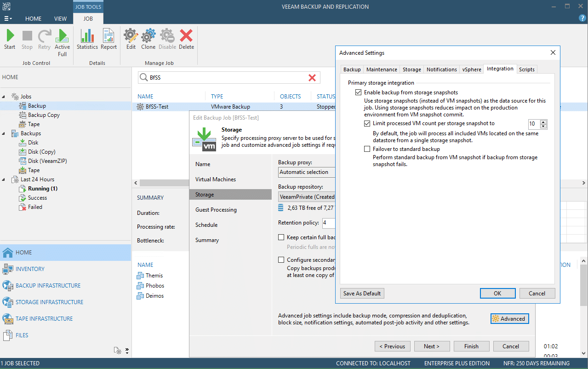Disable 'Enable backup from storage snapshots'

click(358, 92)
